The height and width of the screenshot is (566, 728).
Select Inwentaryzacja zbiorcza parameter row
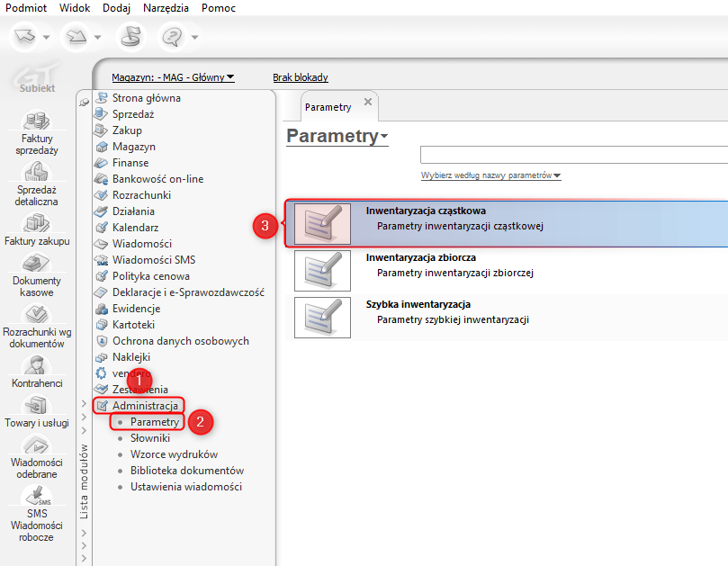507,271
